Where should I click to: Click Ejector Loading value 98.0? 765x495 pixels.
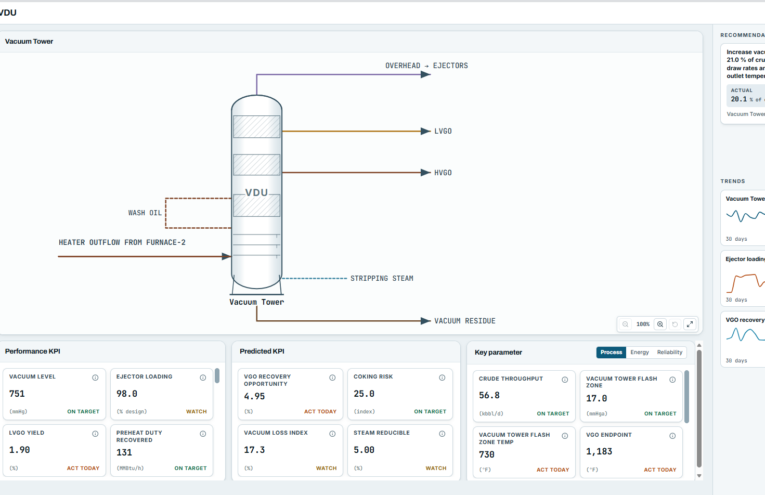point(127,394)
